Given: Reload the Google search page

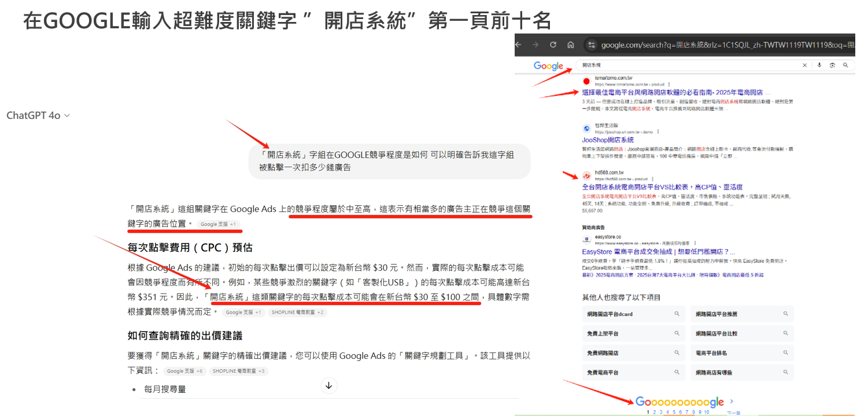Looking at the screenshot, I should tap(553, 44).
